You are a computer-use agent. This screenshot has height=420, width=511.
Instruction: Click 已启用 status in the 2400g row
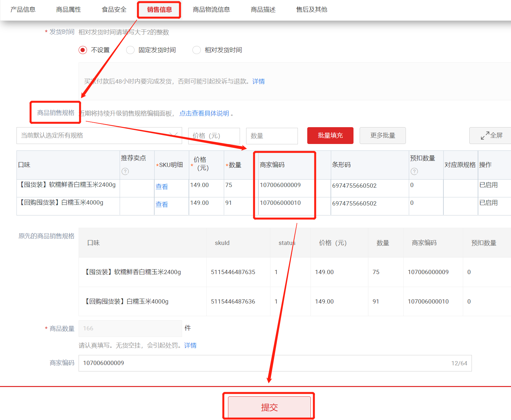coord(489,185)
